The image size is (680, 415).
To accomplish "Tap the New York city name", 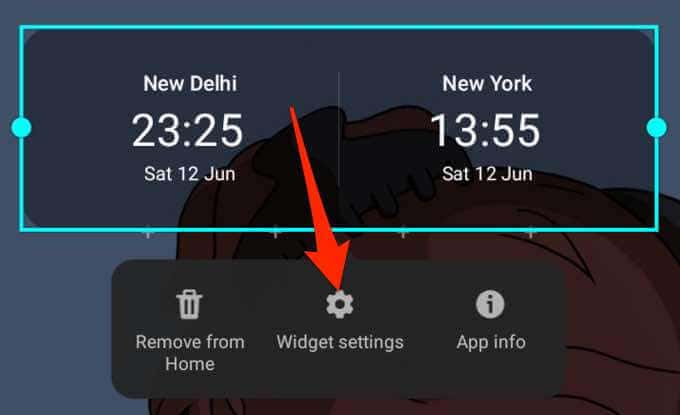I will point(487,83).
